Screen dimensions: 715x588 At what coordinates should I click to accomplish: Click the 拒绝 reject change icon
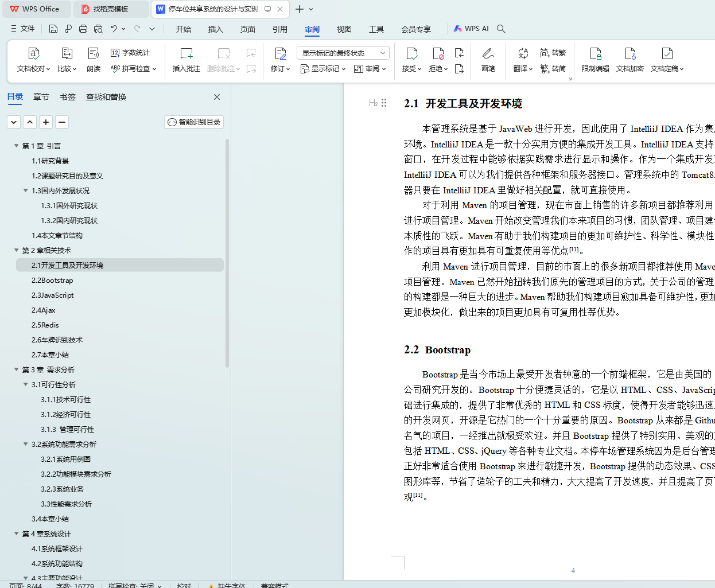tap(438, 54)
